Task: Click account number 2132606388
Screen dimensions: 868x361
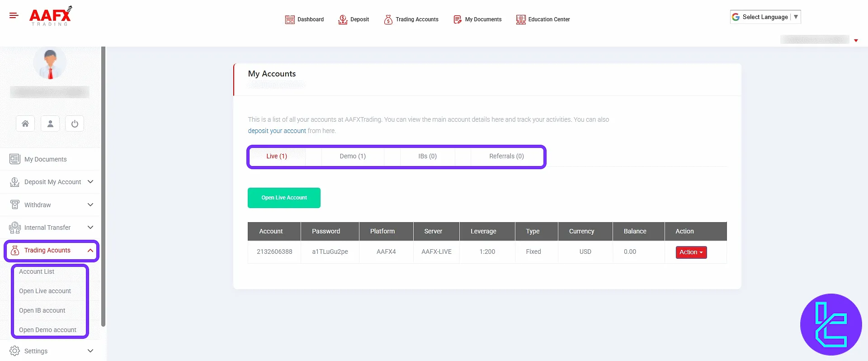Action: coord(274,252)
